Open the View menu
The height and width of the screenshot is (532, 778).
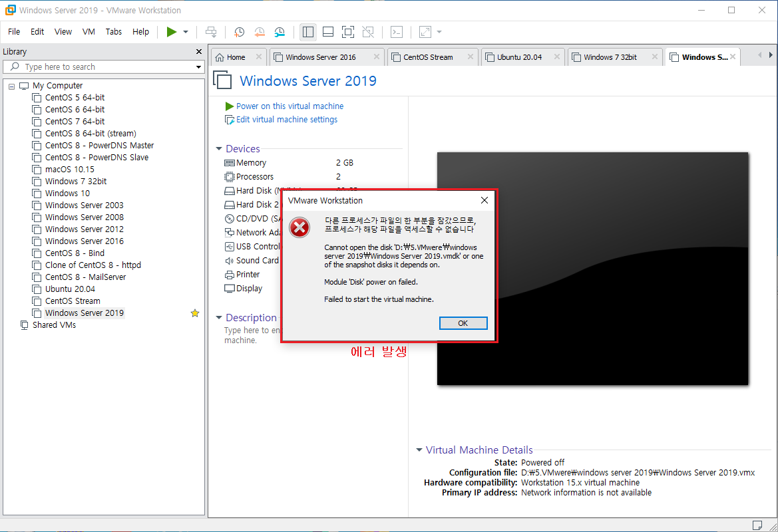coord(63,32)
